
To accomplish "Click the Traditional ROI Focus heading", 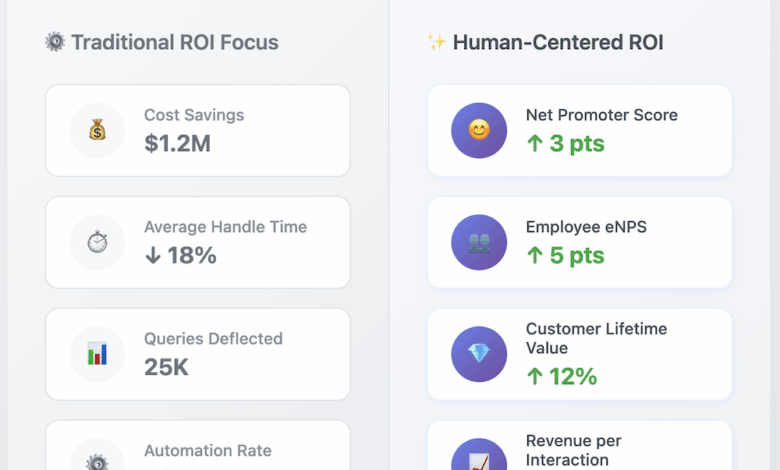I will pos(175,42).
